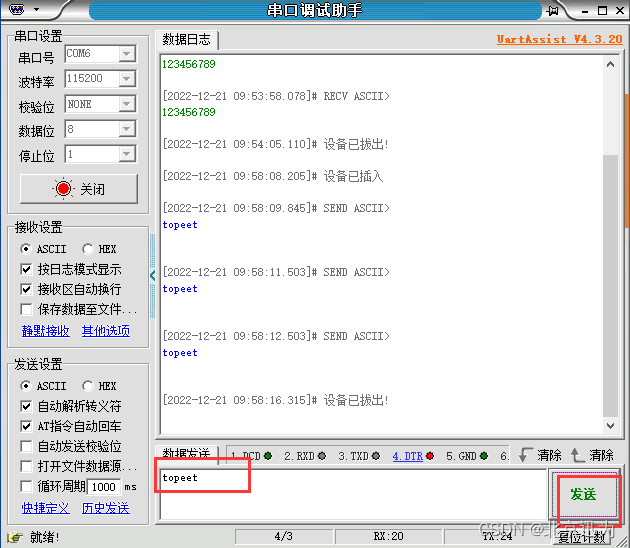The image size is (630, 548).
Task: Open the app logo menu in title bar
Action: click(x=16, y=9)
